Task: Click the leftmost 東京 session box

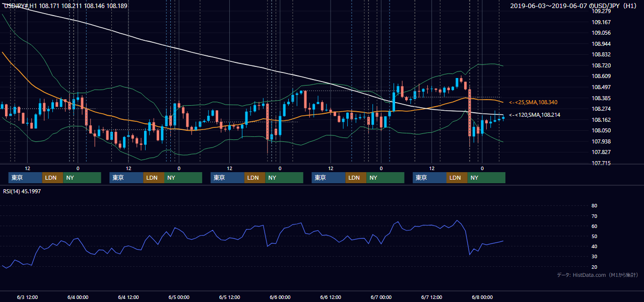Action: (25, 178)
